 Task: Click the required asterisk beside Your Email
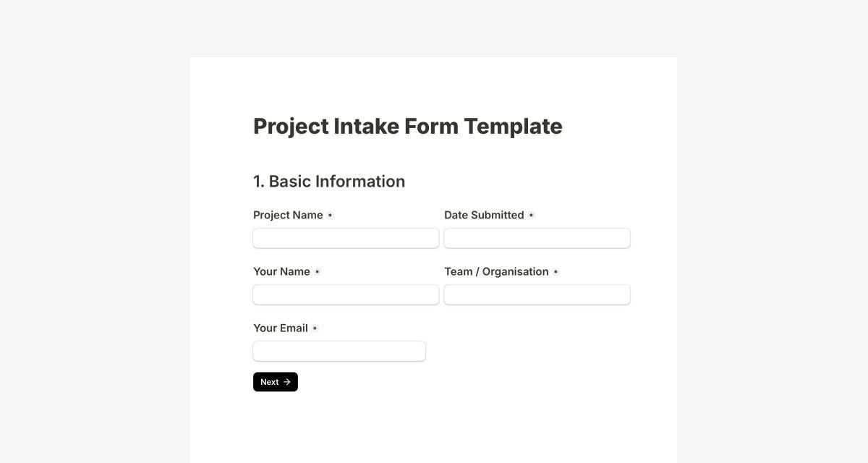pyautogui.click(x=313, y=327)
